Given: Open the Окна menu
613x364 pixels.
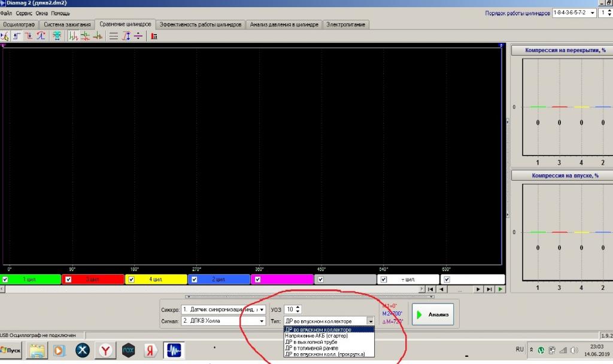Looking at the screenshot, I should pyautogui.click(x=41, y=13).
